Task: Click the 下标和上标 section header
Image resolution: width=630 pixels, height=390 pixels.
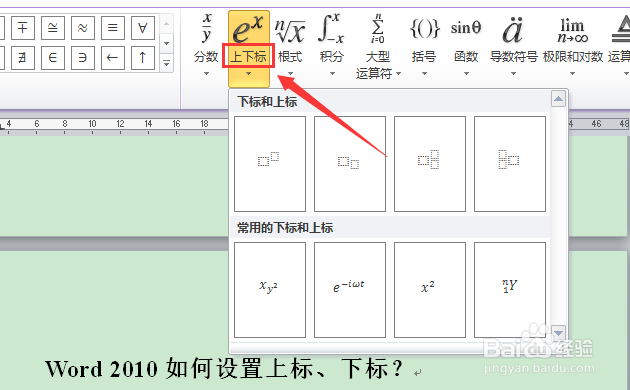Action: click(267, 102)
